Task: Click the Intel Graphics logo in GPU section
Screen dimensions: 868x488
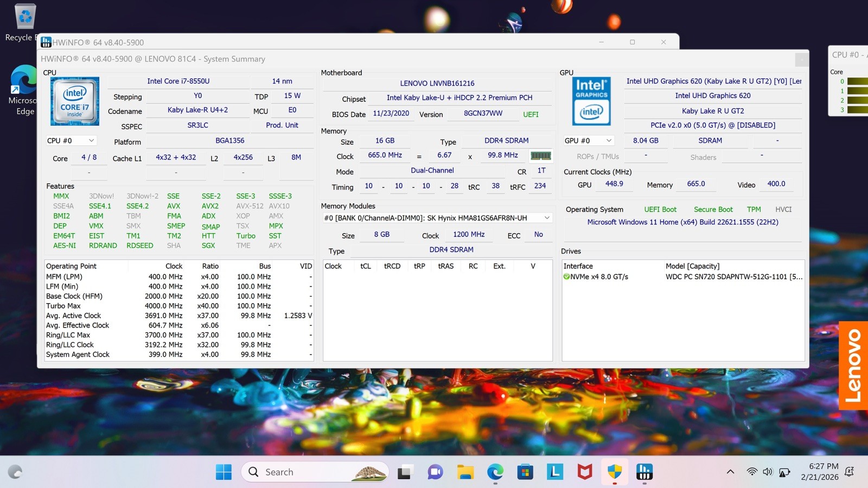Action: (591, 101)
